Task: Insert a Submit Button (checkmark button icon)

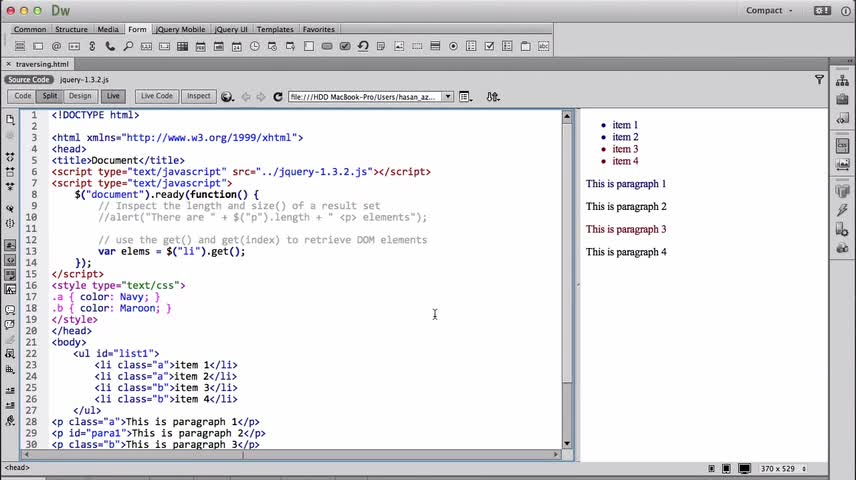Action: 345,46
